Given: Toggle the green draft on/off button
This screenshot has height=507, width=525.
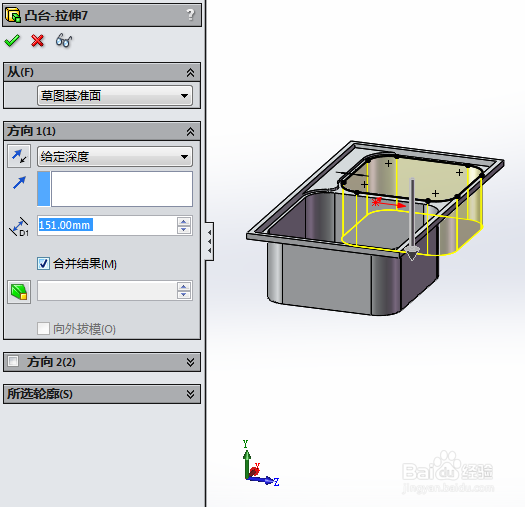Looking at the screenshot, I should coord(19,292).
